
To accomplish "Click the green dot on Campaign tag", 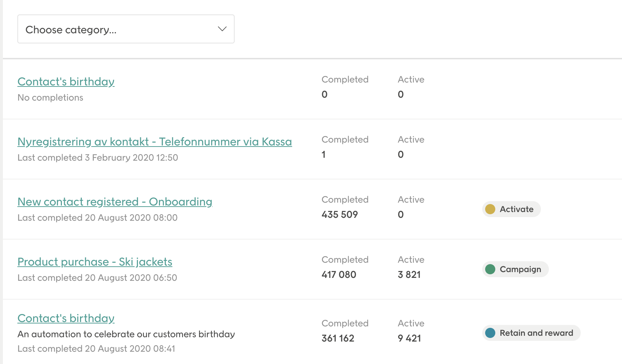I will click(x=490, y=269).
